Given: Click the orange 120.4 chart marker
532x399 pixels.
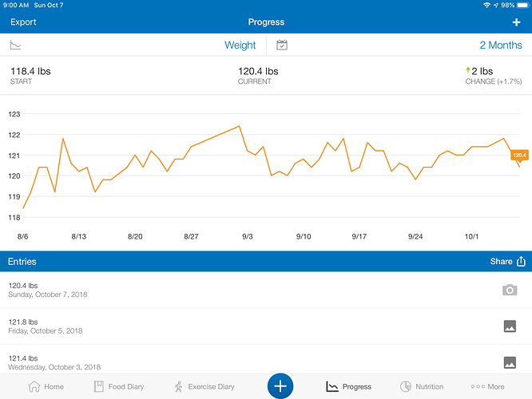Looking at the screenshot, I should pos(519,156).
